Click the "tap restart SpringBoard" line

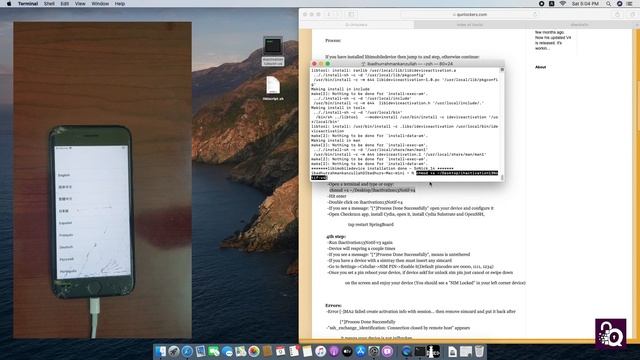(x=371, y=224)
